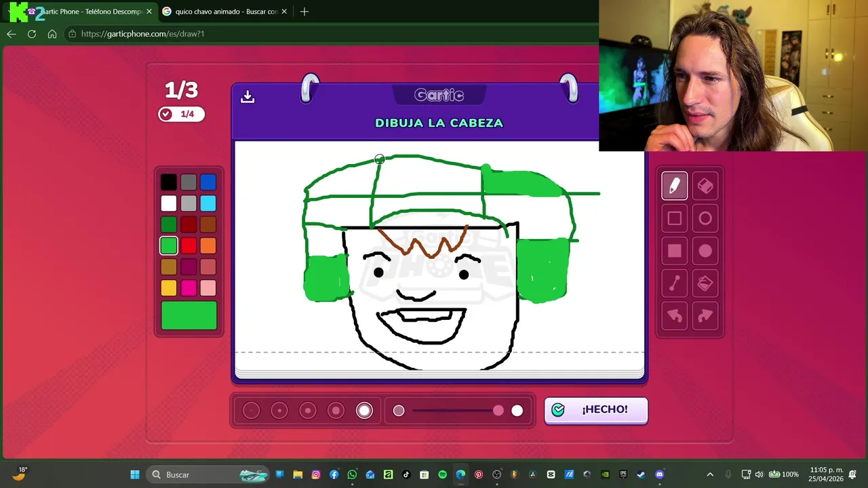Pick the white color swatch

point(169,203)
